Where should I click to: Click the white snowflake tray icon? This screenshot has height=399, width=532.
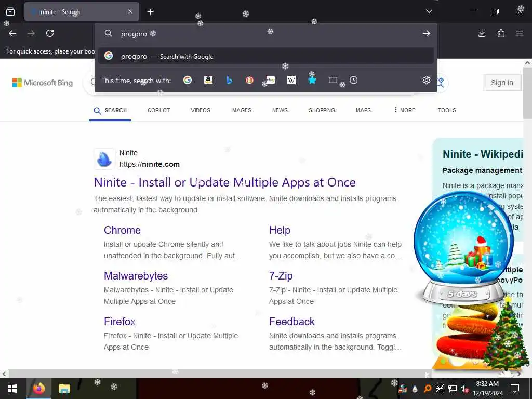pyautogui.click(x=440, y=389)
